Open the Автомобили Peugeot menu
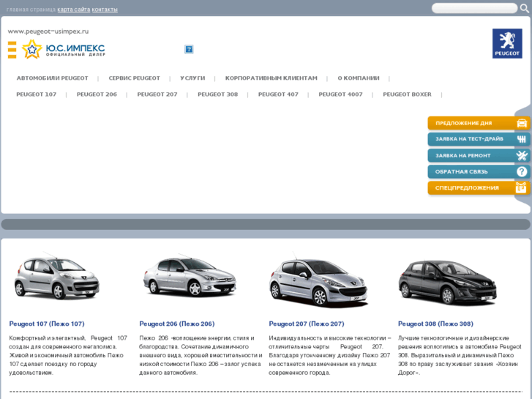Screen dimensions: 532x399 click(x=52, y=78)
